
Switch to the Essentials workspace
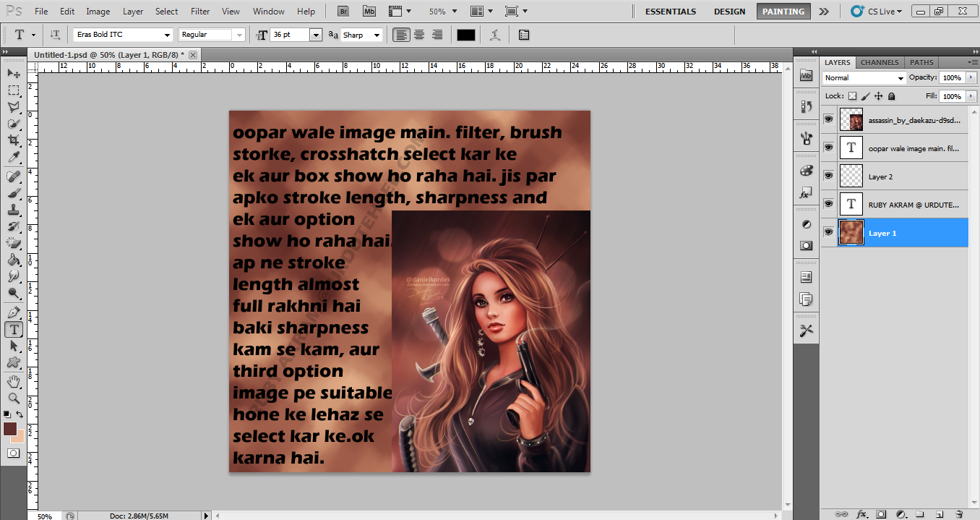click(x=671, y=12)
